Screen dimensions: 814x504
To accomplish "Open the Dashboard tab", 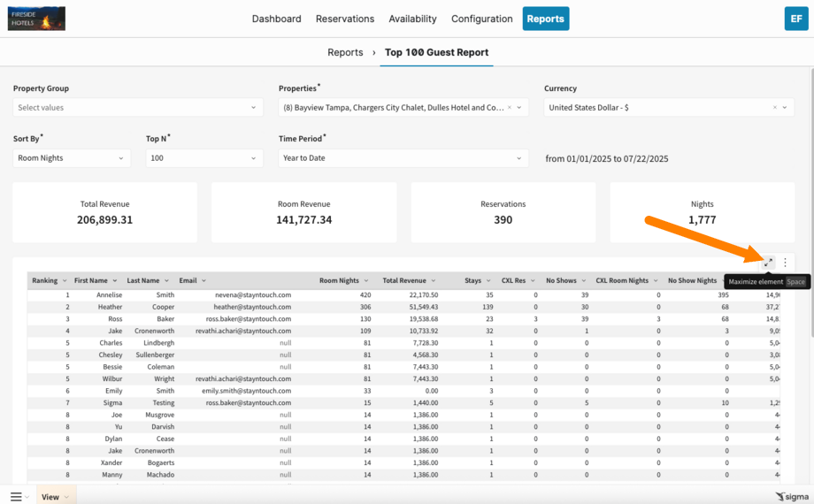I will pyautogui.click(x=276, y=19).
